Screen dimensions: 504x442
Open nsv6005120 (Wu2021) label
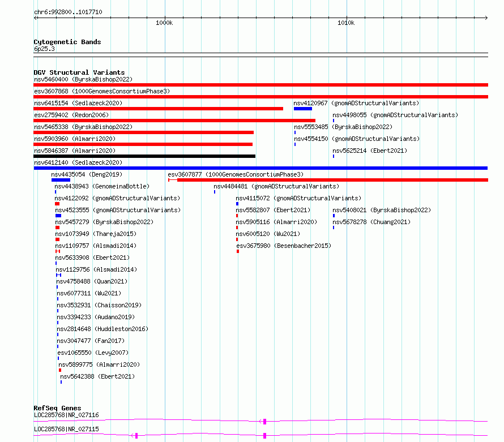268,234
